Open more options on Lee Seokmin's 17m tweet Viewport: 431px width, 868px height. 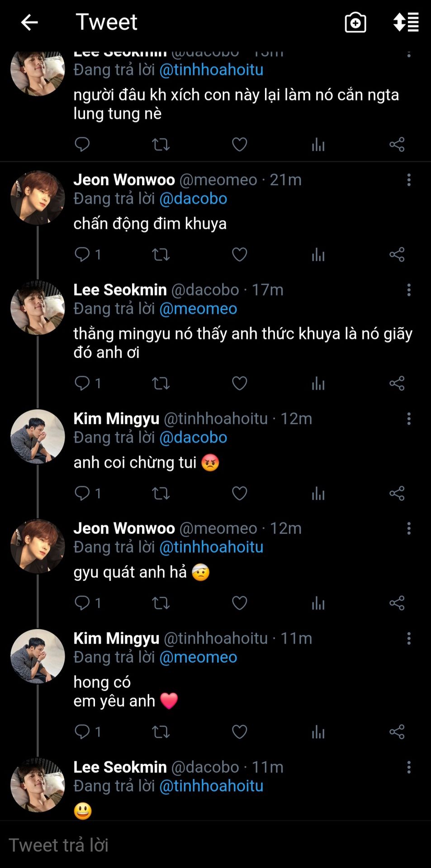[409, 290]
